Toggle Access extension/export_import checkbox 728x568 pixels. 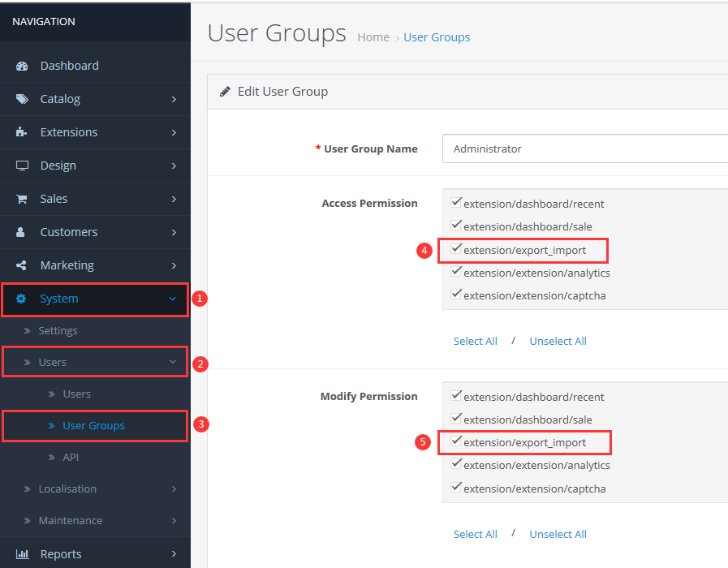click(456, 249)
